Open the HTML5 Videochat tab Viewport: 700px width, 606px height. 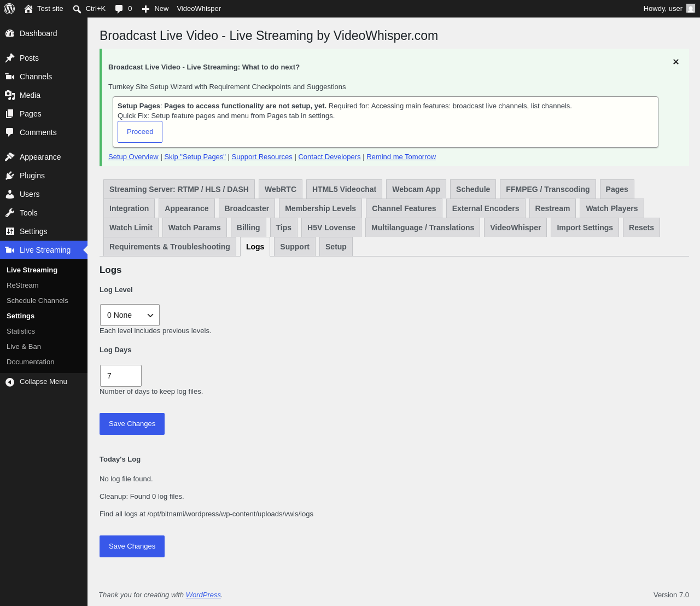pyautogui.click(x=344, y=189)
